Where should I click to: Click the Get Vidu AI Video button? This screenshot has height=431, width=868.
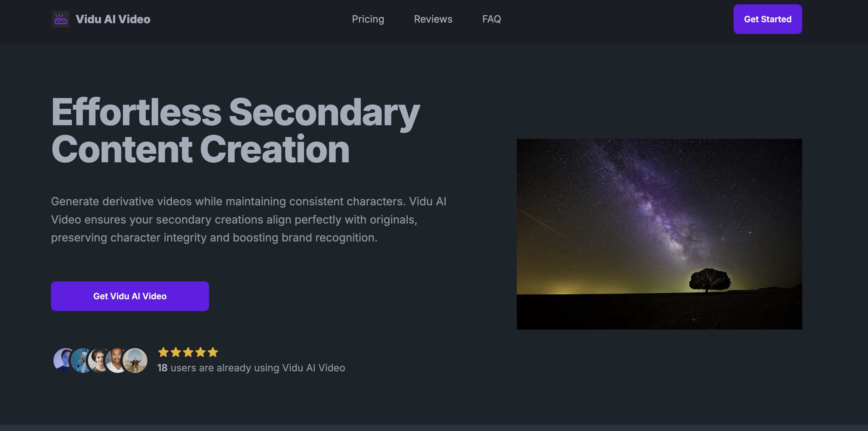click(130, 296)
